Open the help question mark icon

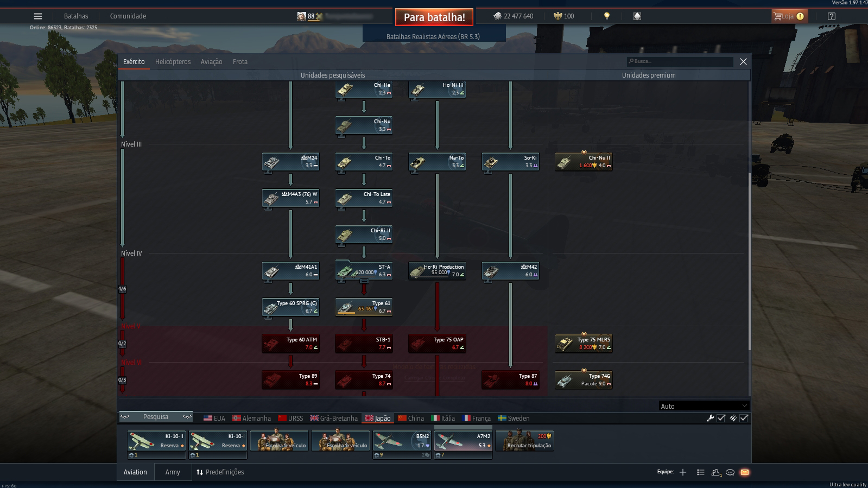831,16
